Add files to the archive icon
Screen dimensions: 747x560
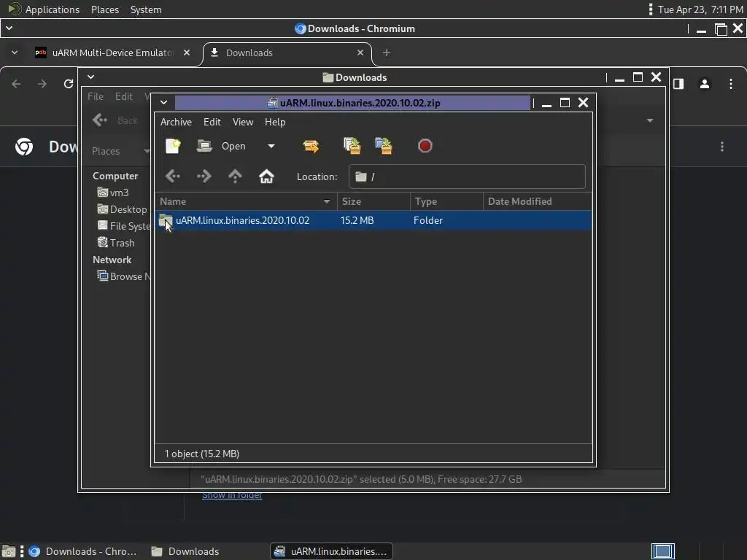pos(352,146)
